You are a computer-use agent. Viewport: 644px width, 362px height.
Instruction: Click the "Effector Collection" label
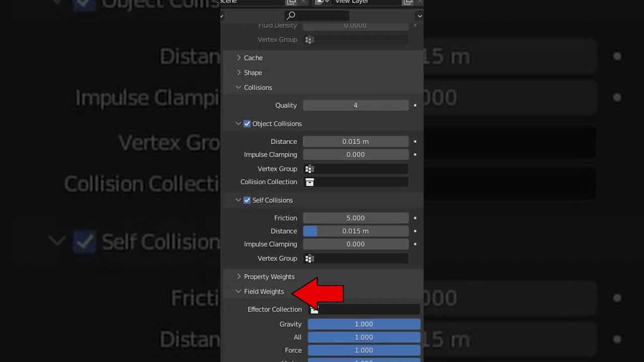point(275,310)
